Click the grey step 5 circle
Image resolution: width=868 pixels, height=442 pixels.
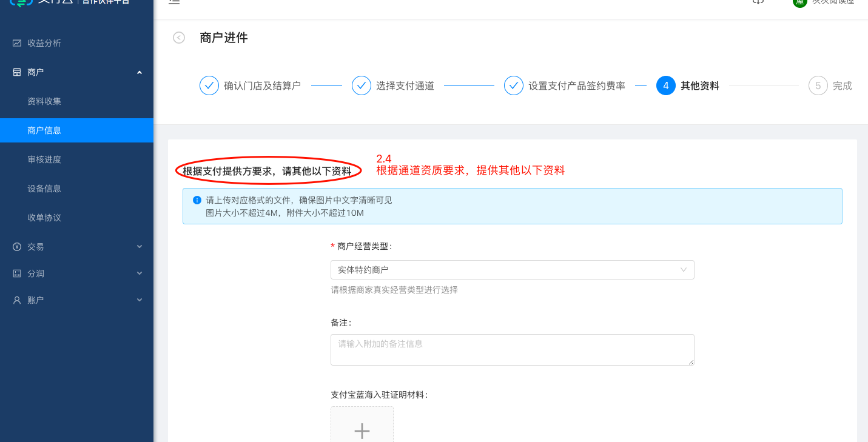(x=818, y=86)
